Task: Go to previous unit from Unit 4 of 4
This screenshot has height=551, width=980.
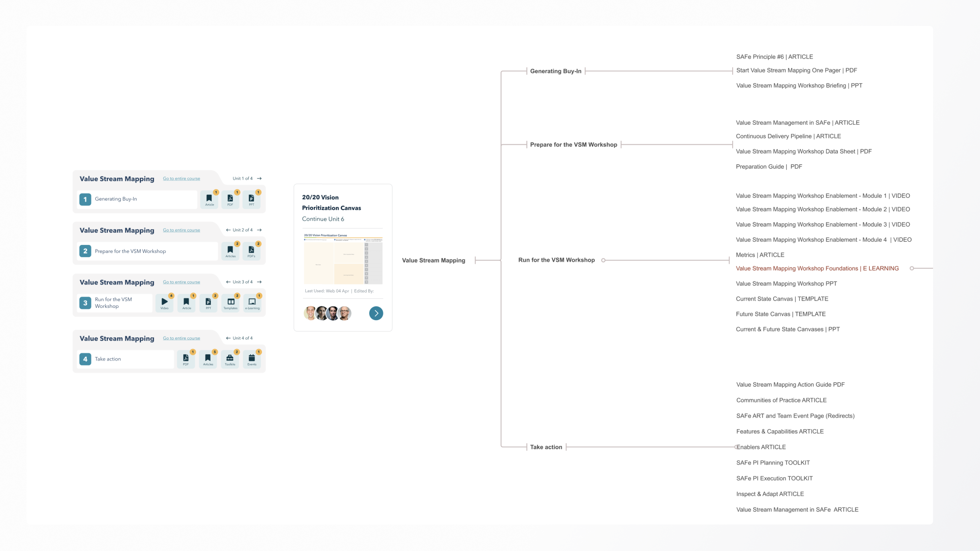Action: 228,338
